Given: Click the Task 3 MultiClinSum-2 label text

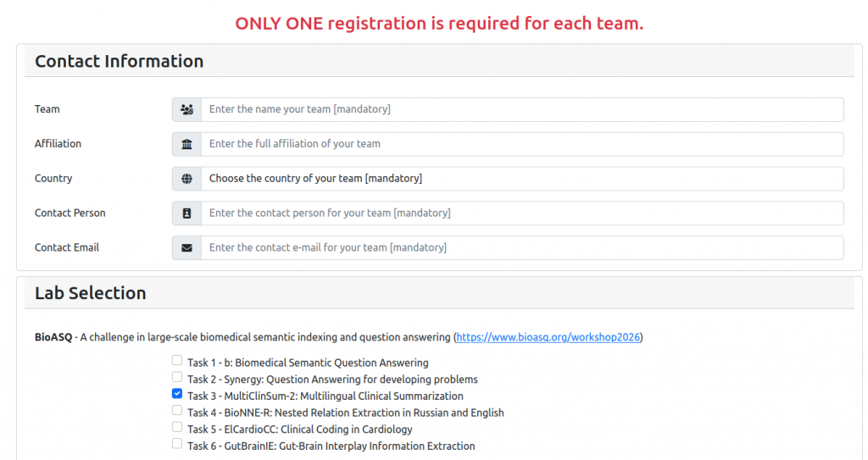Looking at the screenshot, I should 325,396.
